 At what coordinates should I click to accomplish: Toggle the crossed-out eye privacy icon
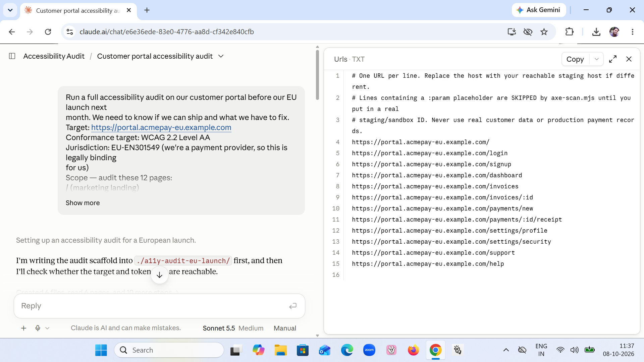[528, 32]
